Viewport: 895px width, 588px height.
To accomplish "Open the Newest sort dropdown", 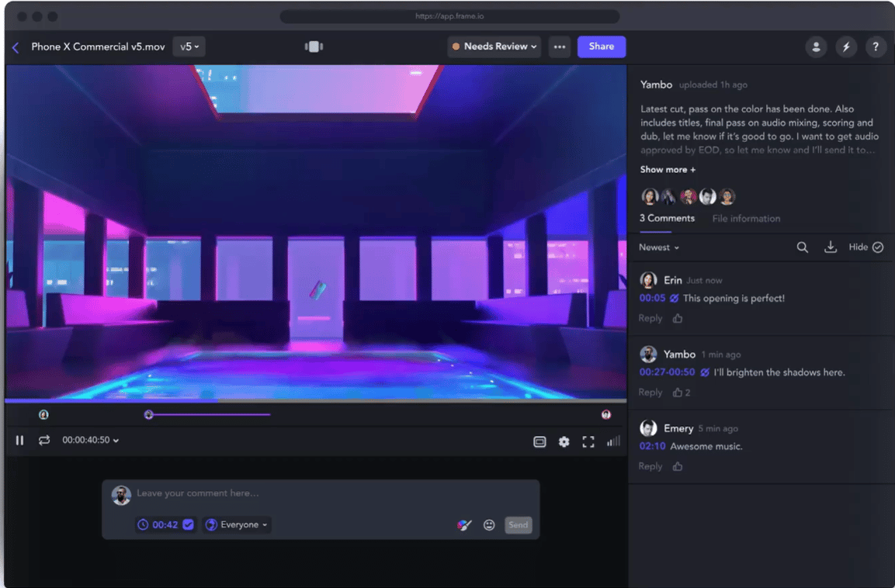I will click(x=659, y=247).
